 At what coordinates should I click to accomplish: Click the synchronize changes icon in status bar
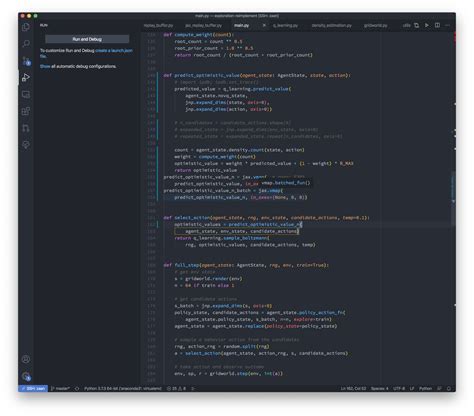point(77,389)
